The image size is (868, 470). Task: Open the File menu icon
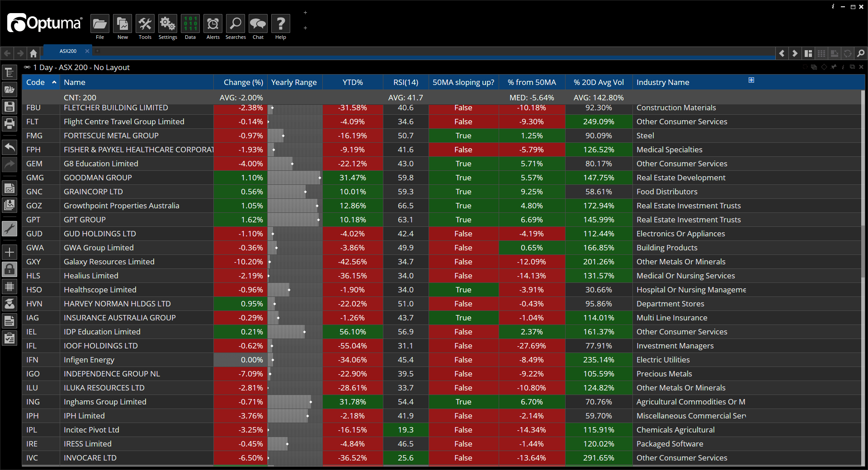tap(100, 23)
